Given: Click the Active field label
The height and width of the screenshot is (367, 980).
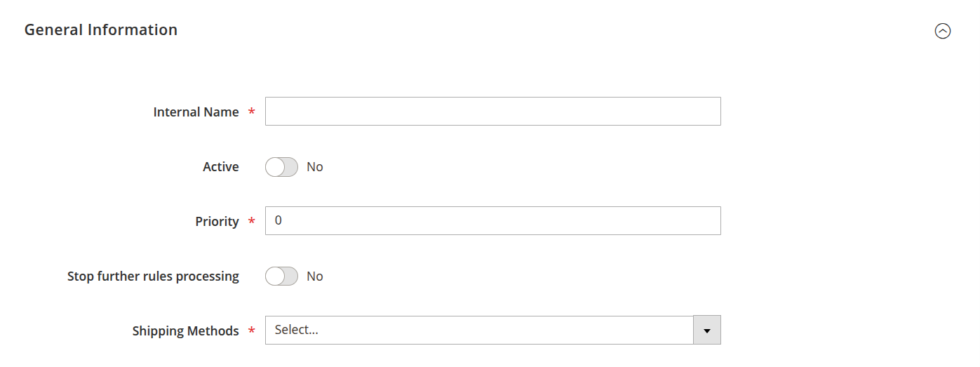Looking at the screenshot, I should tap(221, 167).
